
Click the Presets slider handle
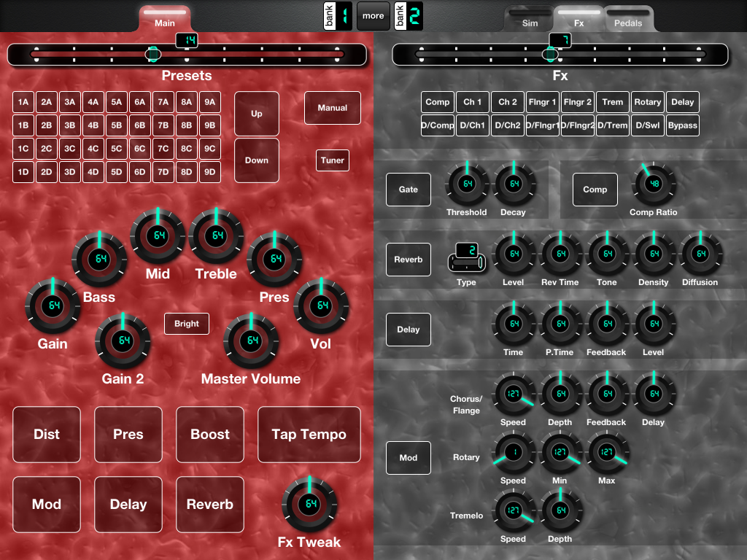tap(153, 54)
